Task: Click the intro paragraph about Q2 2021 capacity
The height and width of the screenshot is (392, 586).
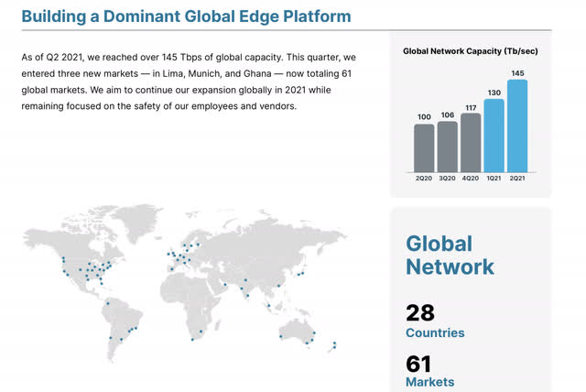Action: click(188, 81)
